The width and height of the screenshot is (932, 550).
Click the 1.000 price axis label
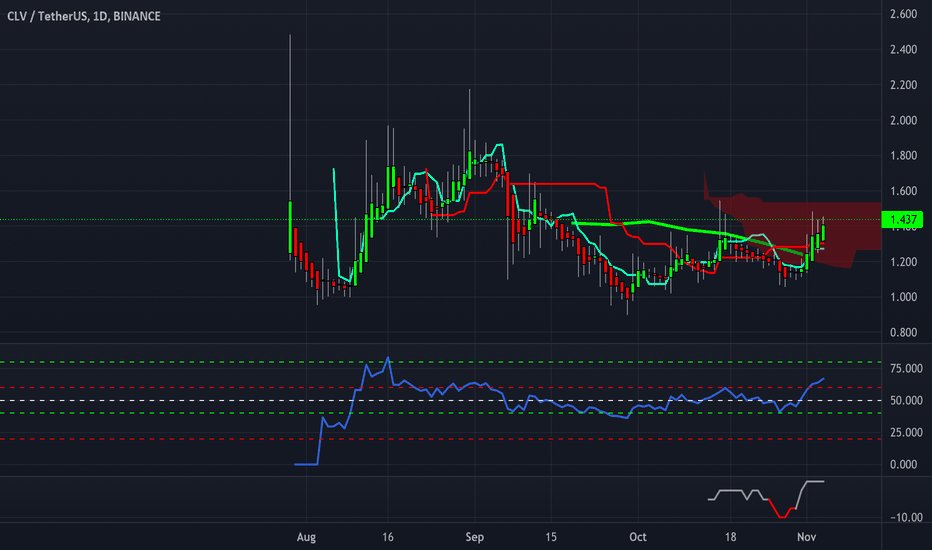[903, 297]
